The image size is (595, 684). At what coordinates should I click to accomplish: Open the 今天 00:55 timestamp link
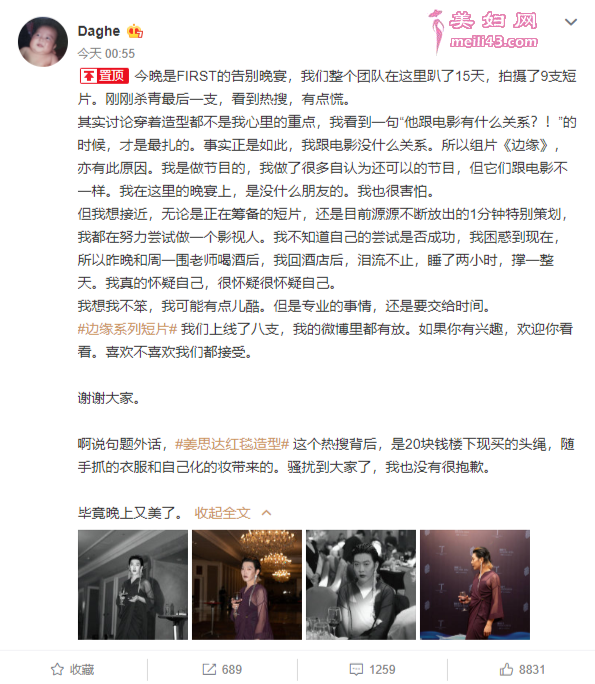coord(106,54)
